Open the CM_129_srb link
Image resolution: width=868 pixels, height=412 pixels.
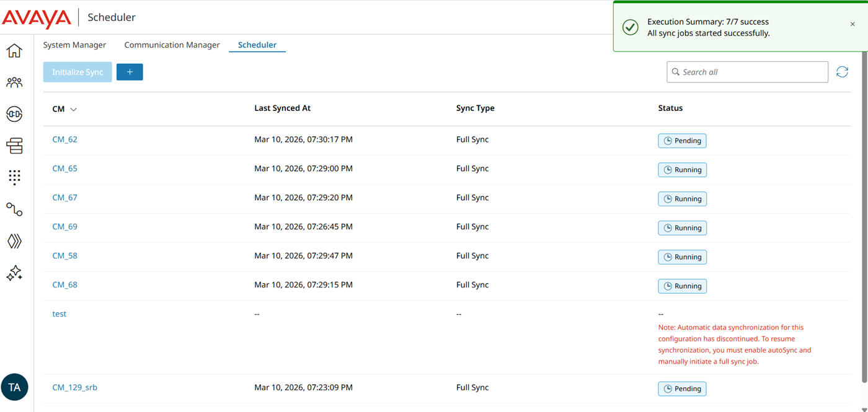74,388
